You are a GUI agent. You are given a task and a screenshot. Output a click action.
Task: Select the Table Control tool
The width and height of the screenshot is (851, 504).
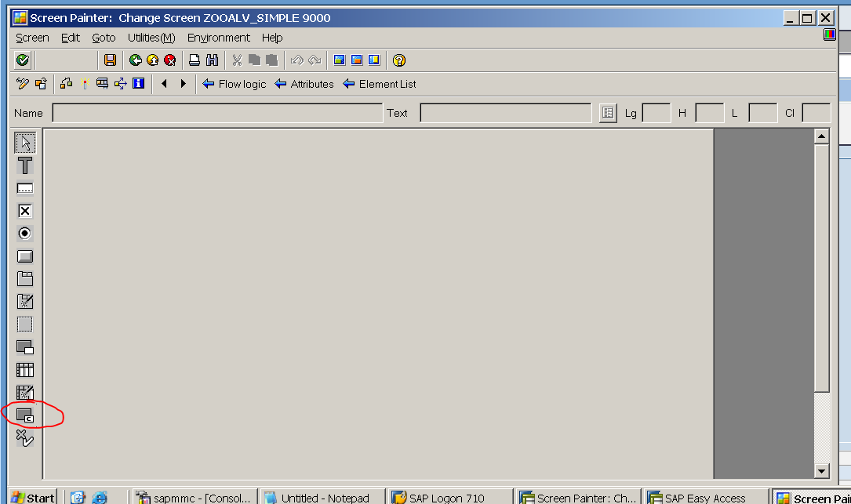(x=24, y=369)
